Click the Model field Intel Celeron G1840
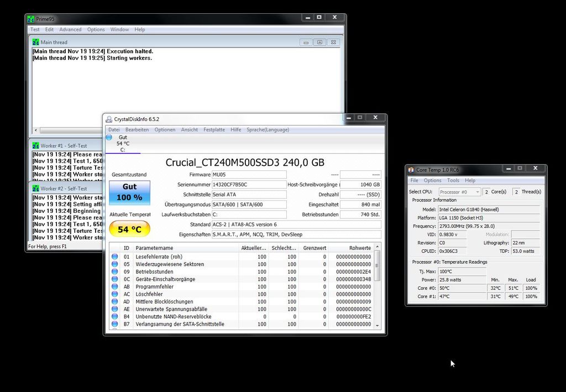 (489, 210)
